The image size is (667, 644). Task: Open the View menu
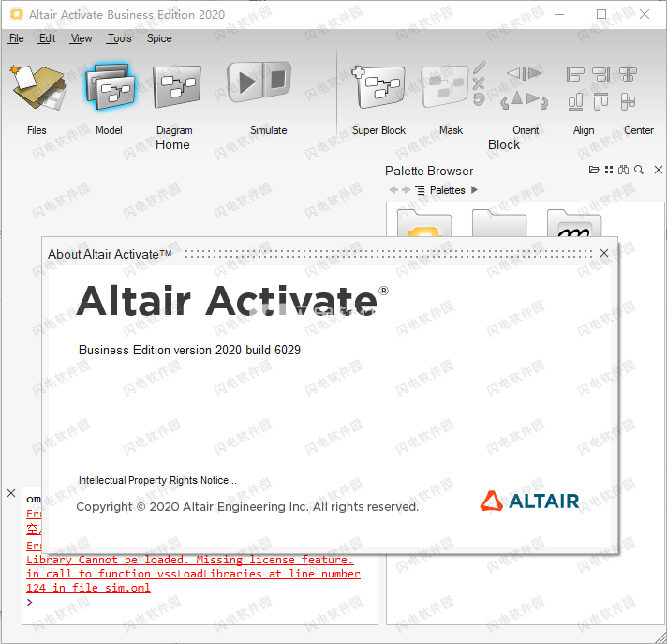click(x=82, y=38)
